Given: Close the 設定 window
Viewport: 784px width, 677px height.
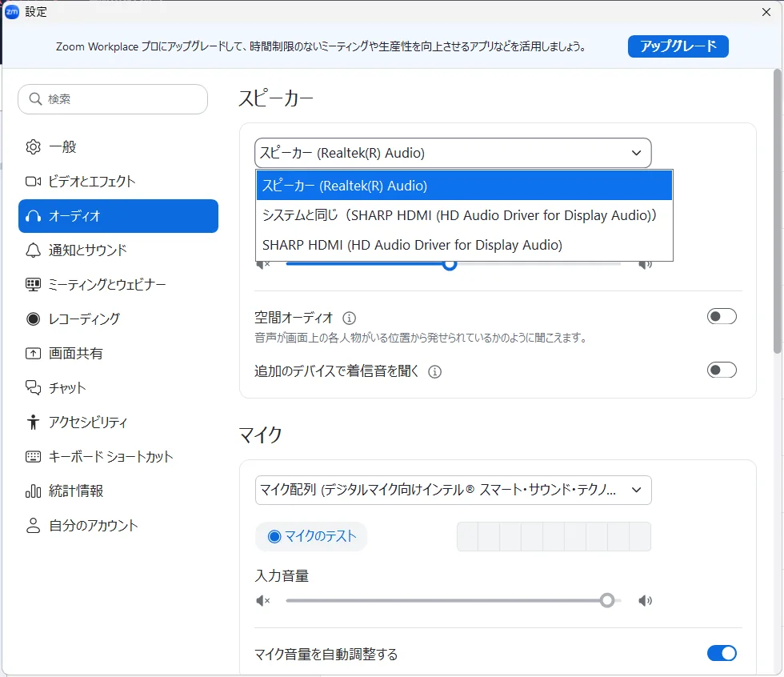Looking at the screenshot, I should click(x=766, y=12).
